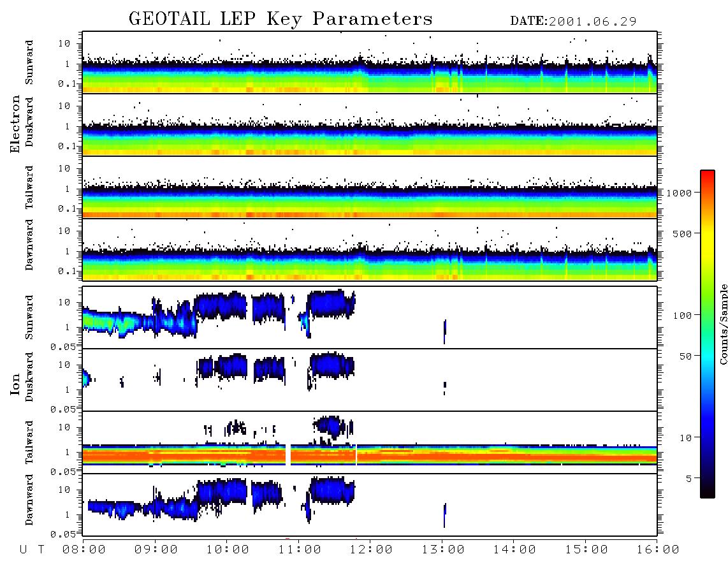The image size is (728, 561).
Task: Click the colorbar tick value 10
Action: point(685,437)
